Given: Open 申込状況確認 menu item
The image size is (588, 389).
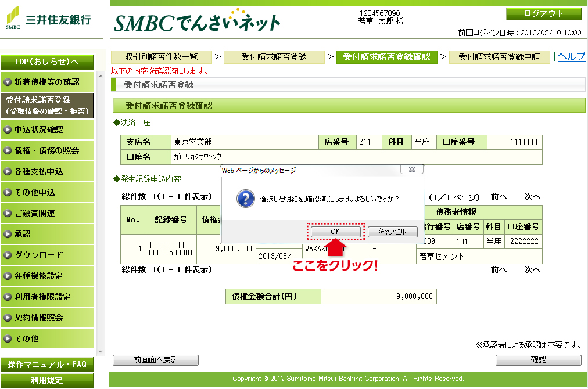Looking at the screenshot, I should [x=47, y=129].
